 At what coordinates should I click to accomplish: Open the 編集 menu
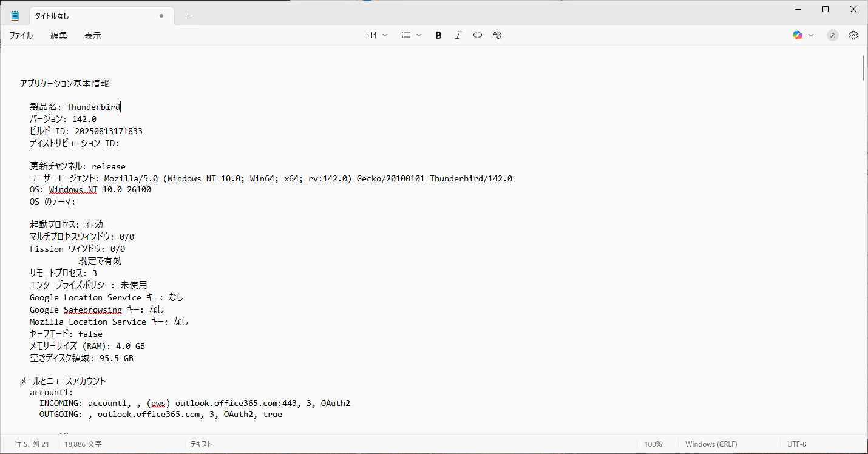tap(59, 36)
